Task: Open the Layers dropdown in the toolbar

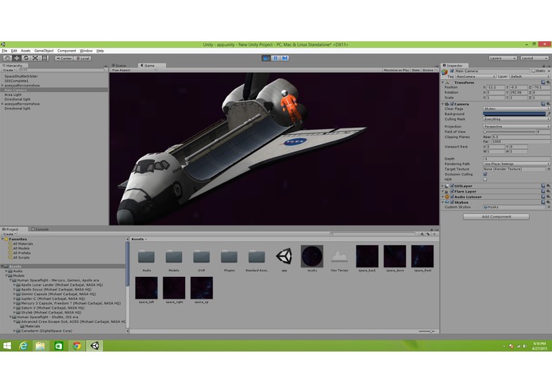Action: click(x=503, y=58)
